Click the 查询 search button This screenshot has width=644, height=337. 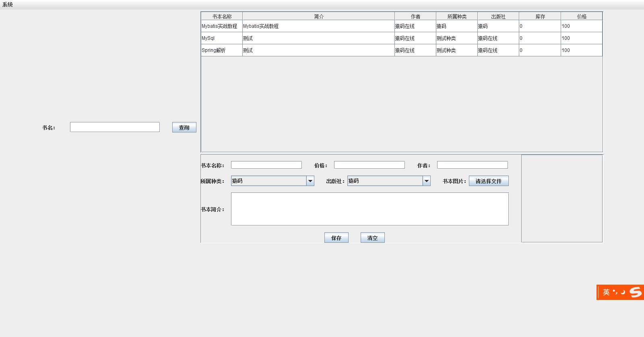coord(184,127)
